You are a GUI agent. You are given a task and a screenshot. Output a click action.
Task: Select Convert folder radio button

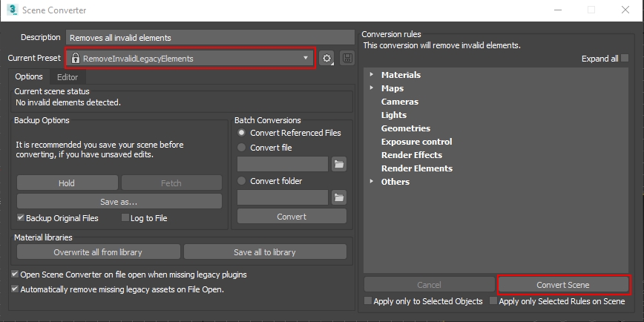(x=242, y=180)
